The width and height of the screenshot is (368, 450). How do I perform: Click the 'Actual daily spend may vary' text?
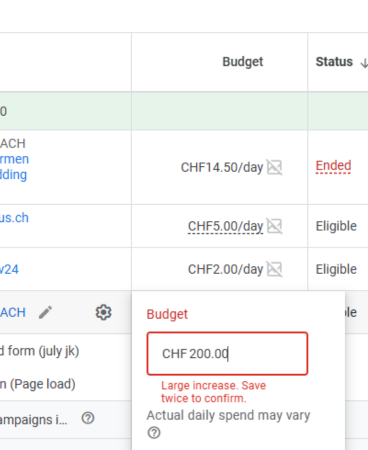click(x=228, y=416)
